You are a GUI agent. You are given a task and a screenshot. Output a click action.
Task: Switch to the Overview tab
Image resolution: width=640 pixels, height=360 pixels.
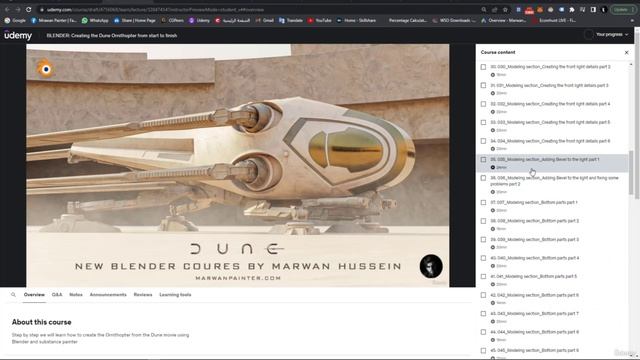pyautogui.click(x=34, y=295)
